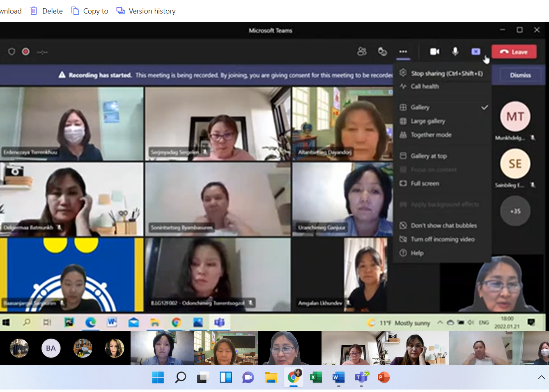
Task: Click the Delete button label
Action: coord(53,11)
